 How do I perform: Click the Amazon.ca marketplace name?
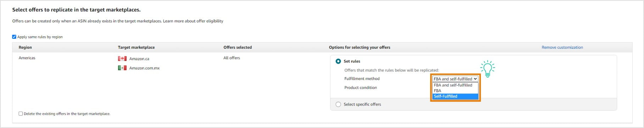tap(139, 59)
